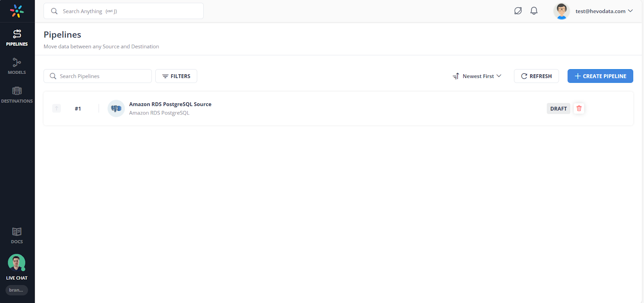Click the Search Pipelines field
The image size is (644, 303).
pyautogui.click(x=98, y=76)
